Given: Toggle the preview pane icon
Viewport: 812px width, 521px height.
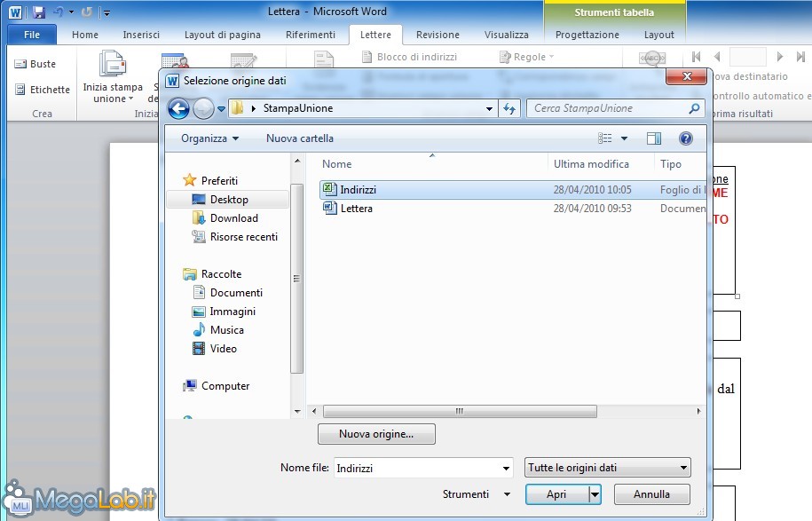Looking at the screenshot, I should (x=654, y=138).
